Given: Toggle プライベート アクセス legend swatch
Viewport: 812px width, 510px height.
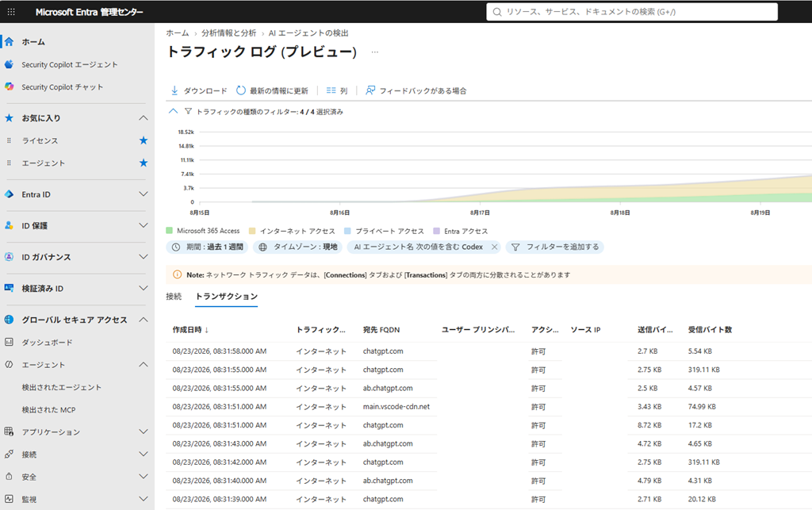Looking at the screenshot, I should coord(347,231).
